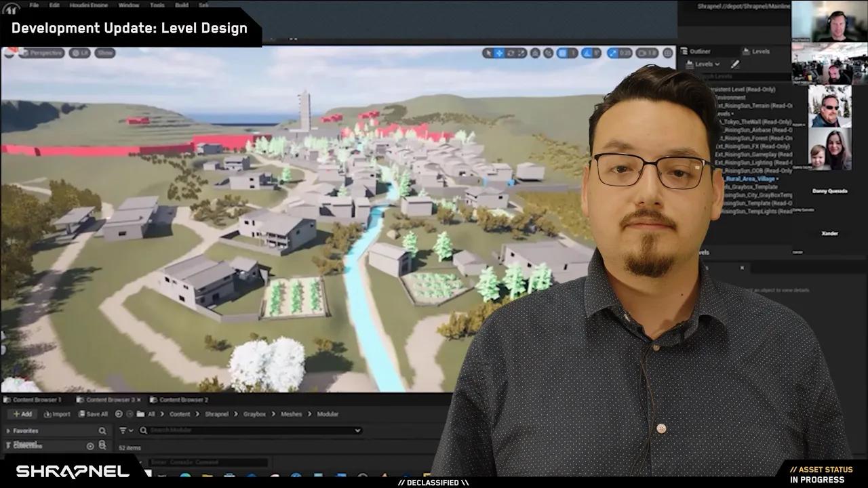Switch to Content Browser 1 tab

click(33, 400)
